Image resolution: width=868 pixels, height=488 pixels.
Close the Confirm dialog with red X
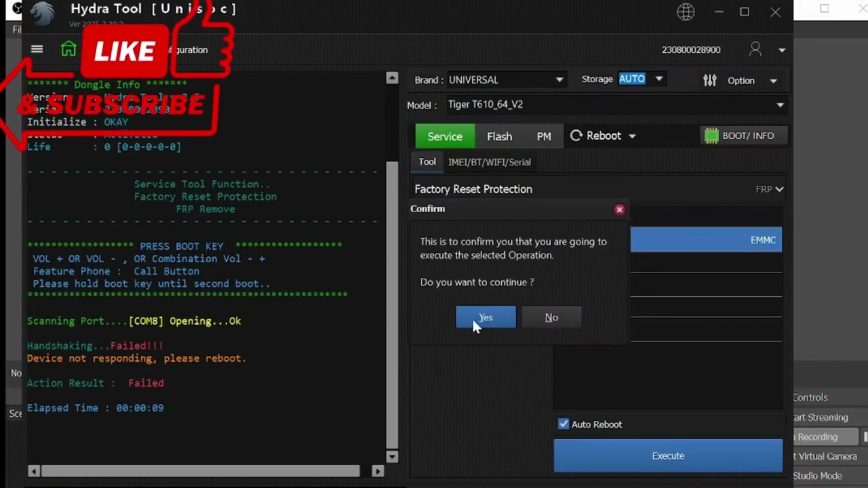[x=619, y=209]
